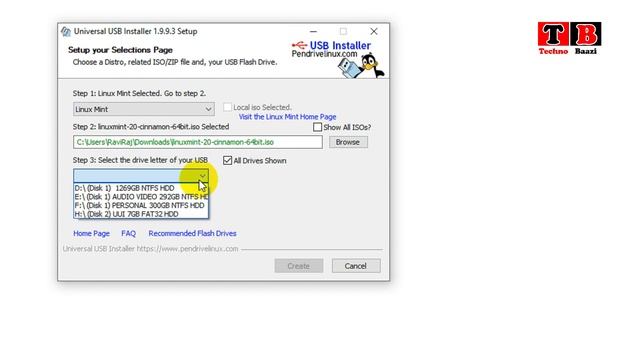The height and width of the screenshot is (360, 640).
Task: Open the Linux Mint distro dropdown
Action: tap(144, 109)
